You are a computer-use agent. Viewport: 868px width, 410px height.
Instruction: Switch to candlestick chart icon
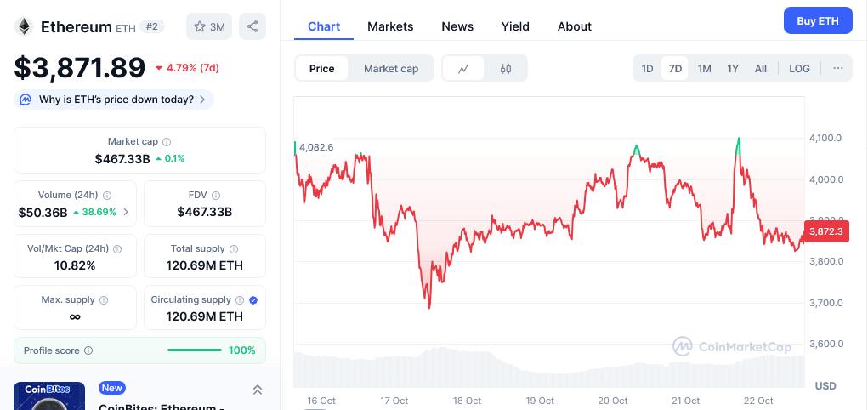[x=506, y=69]
